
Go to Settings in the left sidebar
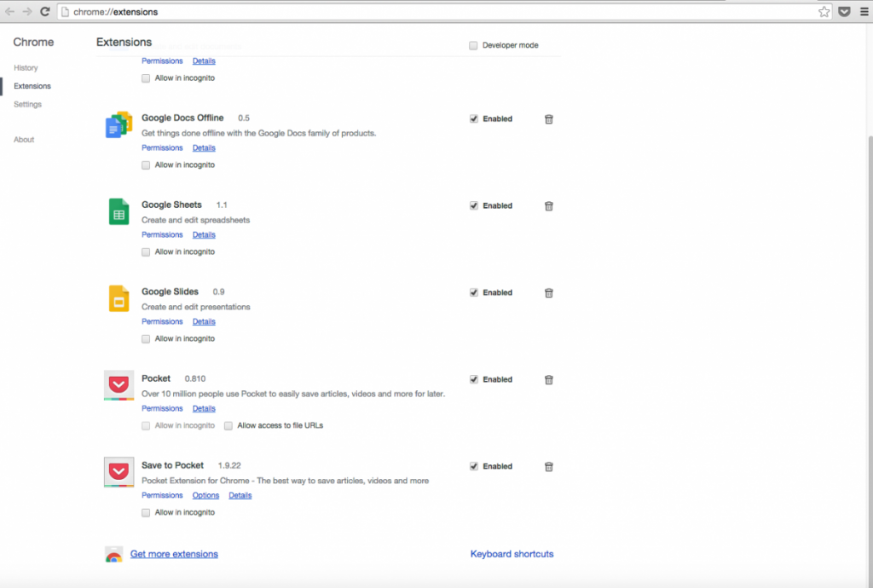[27, 105]
